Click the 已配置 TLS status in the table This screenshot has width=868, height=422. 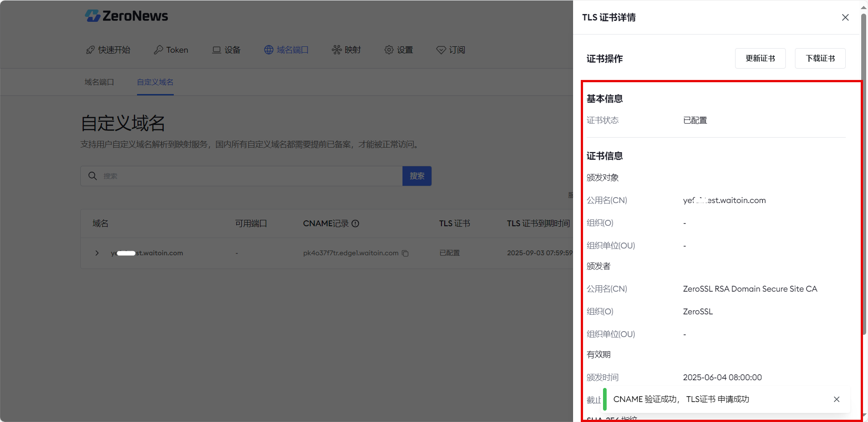[x=450, y=253]
